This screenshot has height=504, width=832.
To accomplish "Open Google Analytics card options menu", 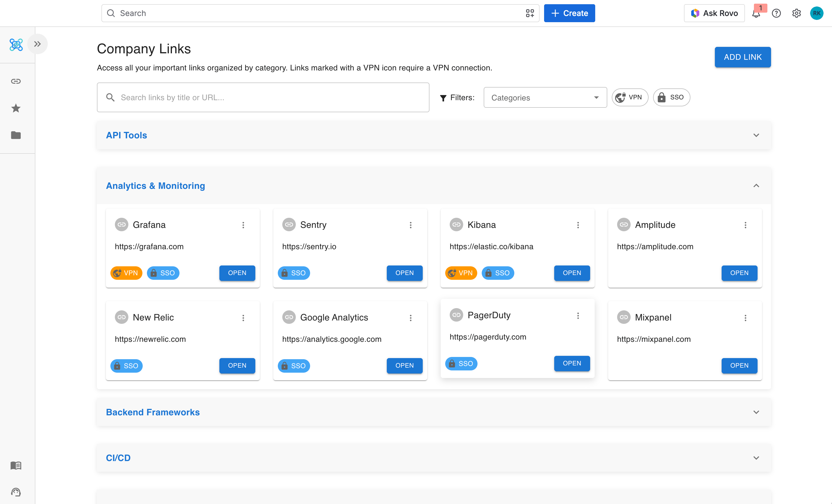I will tap(411, 318).
